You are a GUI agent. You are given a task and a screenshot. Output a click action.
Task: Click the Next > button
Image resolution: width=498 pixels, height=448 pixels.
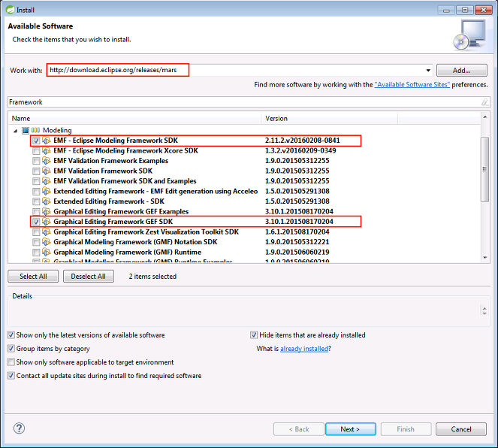[351, 429]
